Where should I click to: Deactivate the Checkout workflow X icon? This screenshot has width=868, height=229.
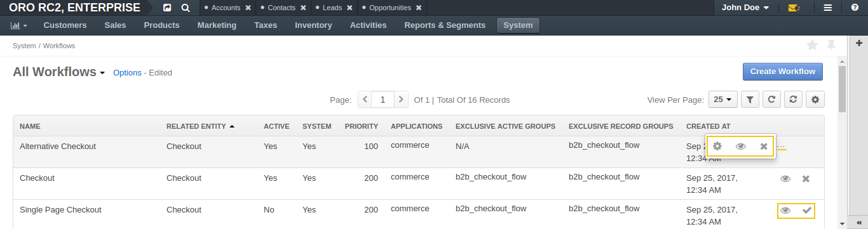(x=806, y=179)
